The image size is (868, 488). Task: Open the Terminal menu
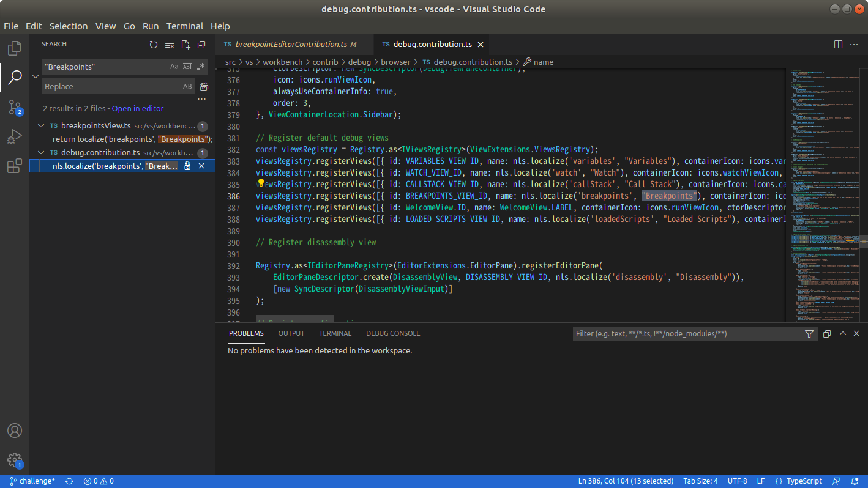click(x=184, y=26)
